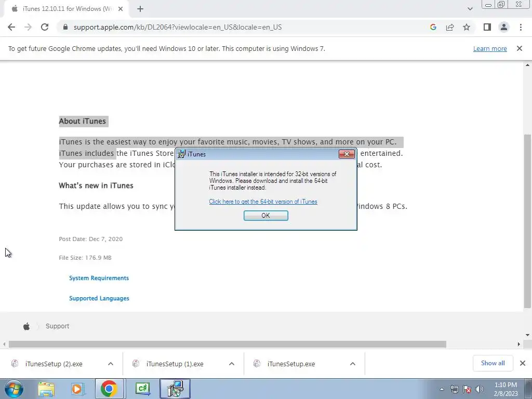Open the Google search icon in the address bar

[x=433, y=27]
